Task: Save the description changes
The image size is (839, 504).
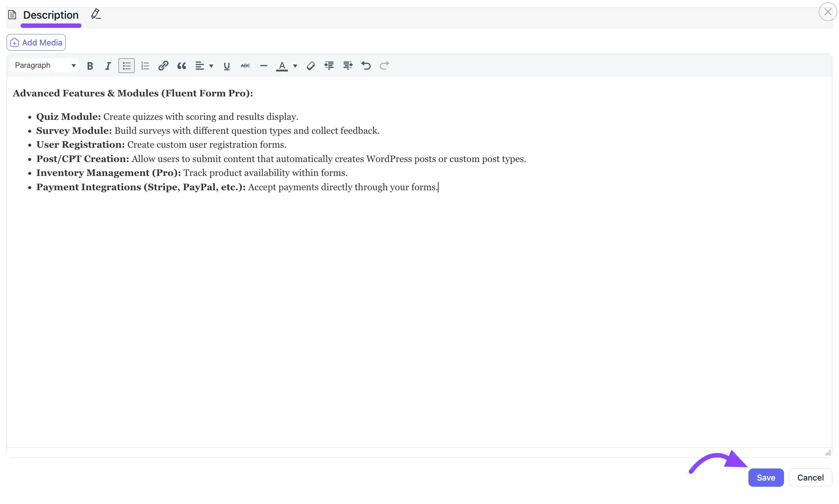Action: pyautogui.click(x=766, y=478)
